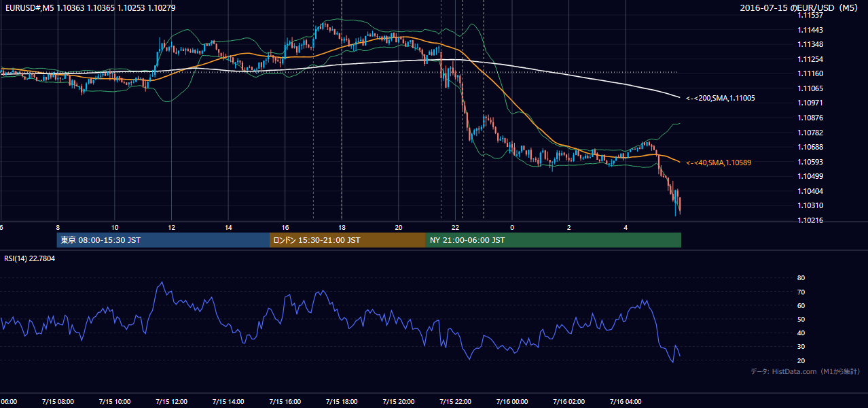
Task: Click the bottom time label 7/15 10:00
Action: click(x=115, y=401)
